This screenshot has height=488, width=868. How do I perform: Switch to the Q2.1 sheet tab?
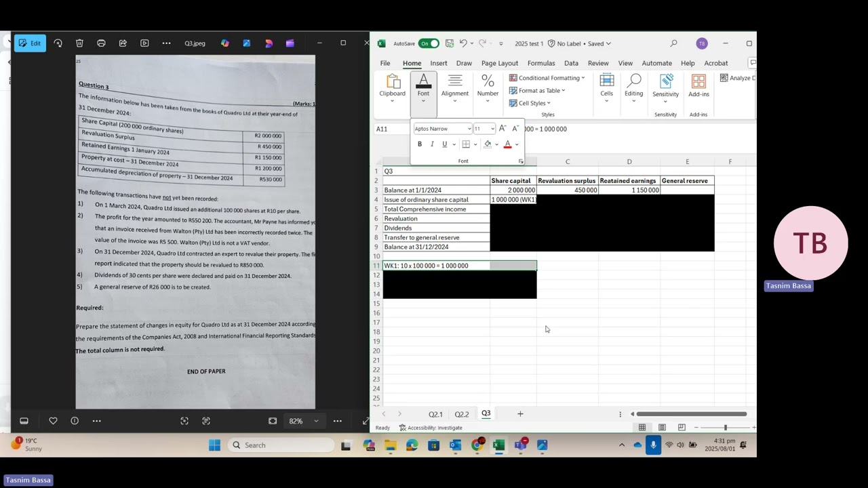click(435, 414)
